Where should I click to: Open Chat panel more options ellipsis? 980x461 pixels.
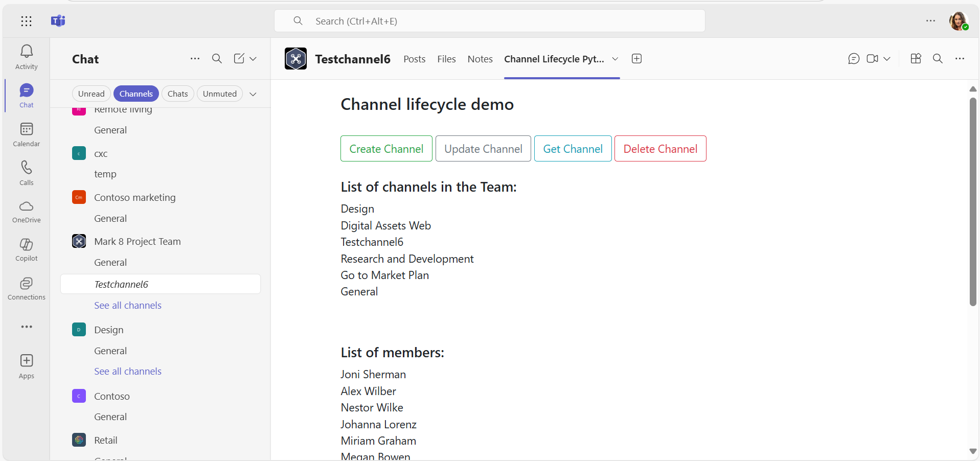pos(195,59)
